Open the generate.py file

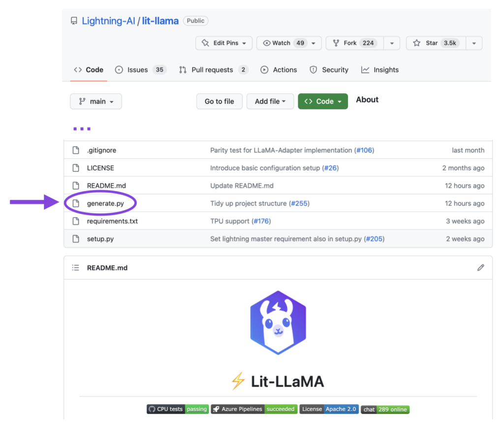click(x=105, y=203)
